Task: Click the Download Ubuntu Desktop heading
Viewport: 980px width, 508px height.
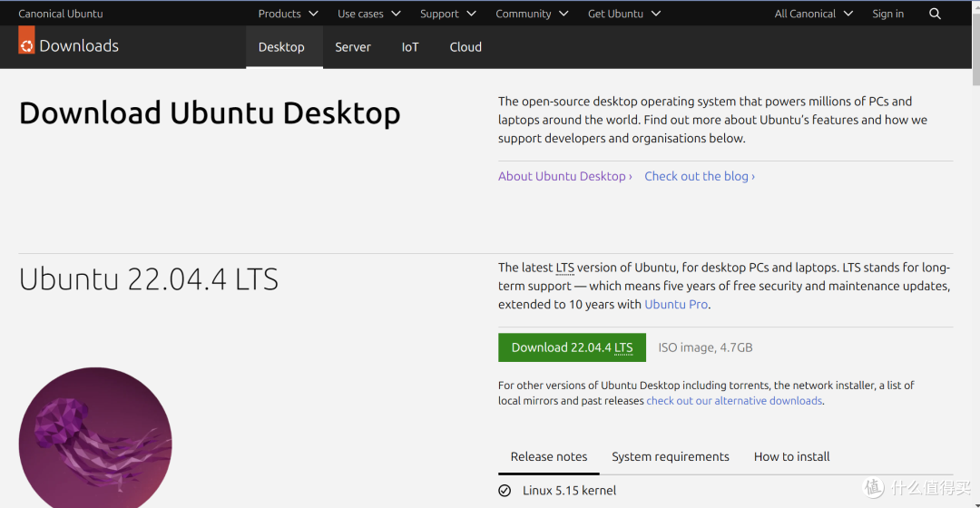Action: tap(210, 113)
